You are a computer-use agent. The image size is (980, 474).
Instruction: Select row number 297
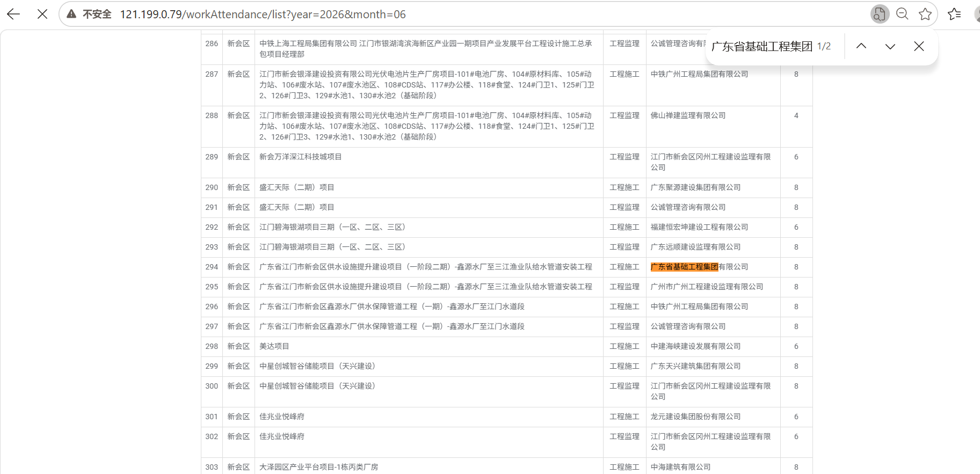(x=212, y=326)
